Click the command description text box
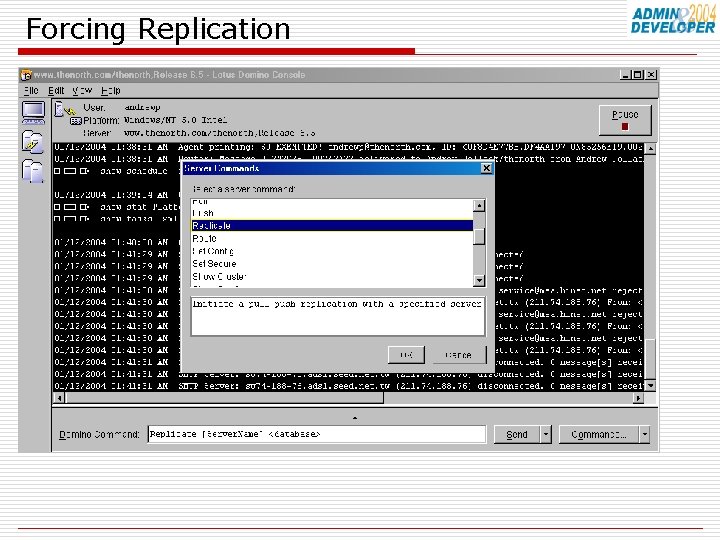 (x=338, y=316)
